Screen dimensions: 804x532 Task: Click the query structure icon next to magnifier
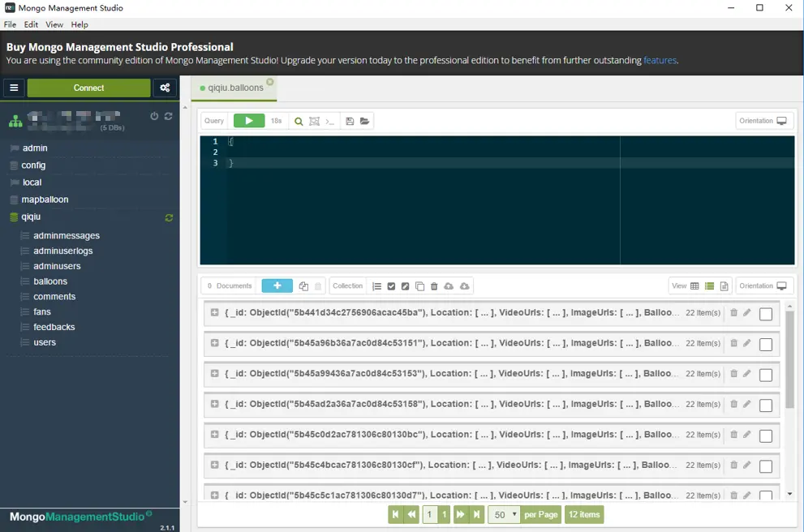coord(314,122)
